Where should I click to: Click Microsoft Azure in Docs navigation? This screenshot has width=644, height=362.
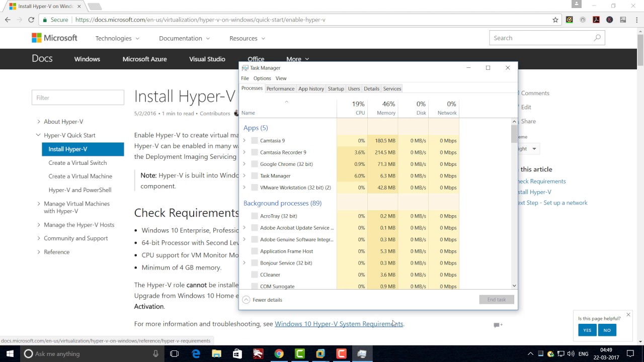144,59
